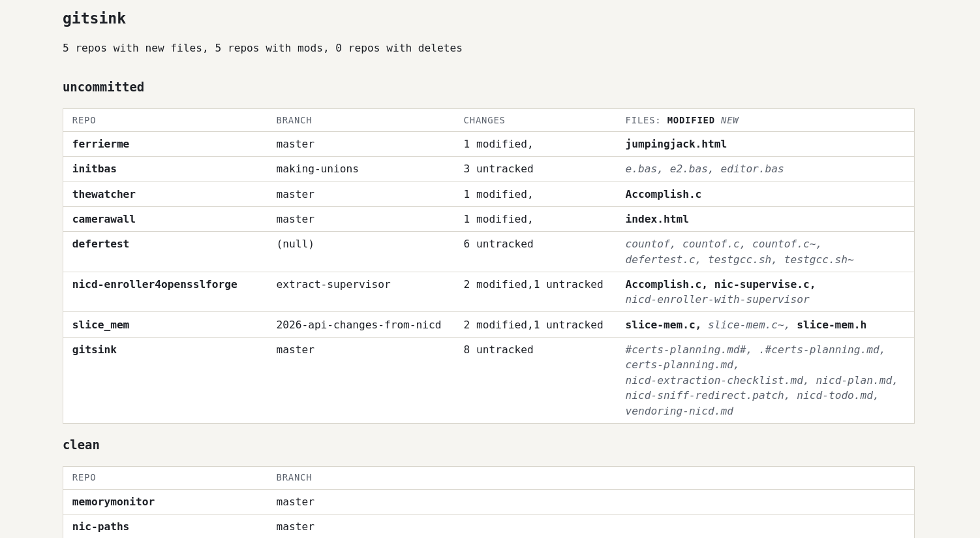The image size is (980, 538).
Task: Click index.html file name
Action: coord(657,219)
